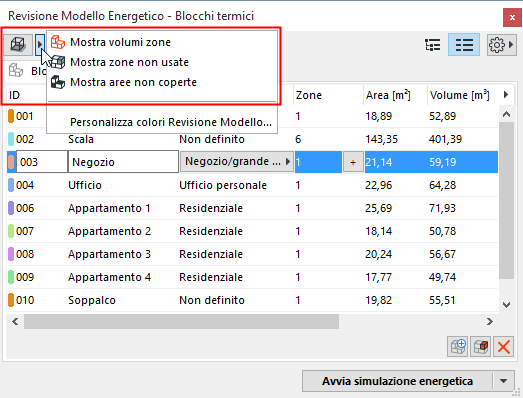Click the horizontal scrollbar thumb
The height and width of the screenshot is (398, 523).
pos(181,322)
